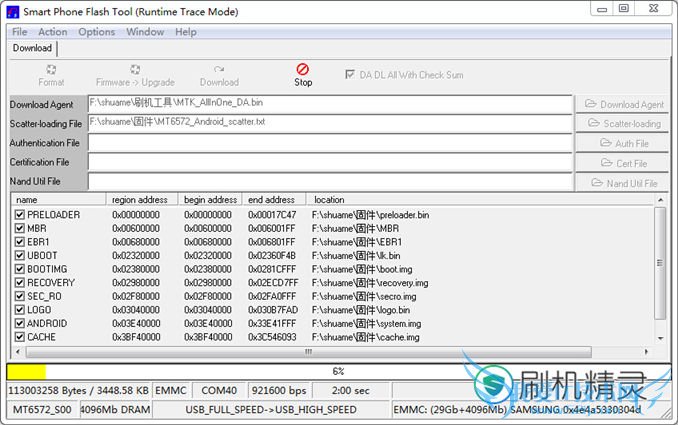The image size is (678, 425).
Task: Click the Auth File button
Action: pos(624,143)
